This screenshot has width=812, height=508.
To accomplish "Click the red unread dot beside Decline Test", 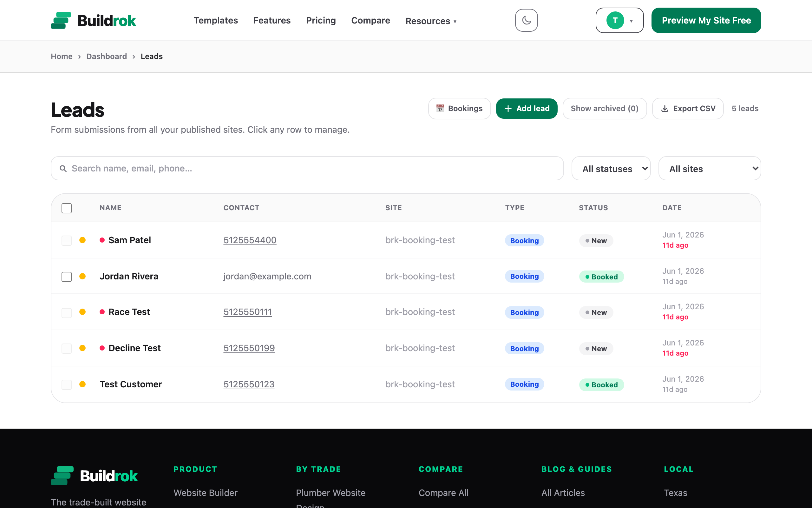I will pos(102,348).
